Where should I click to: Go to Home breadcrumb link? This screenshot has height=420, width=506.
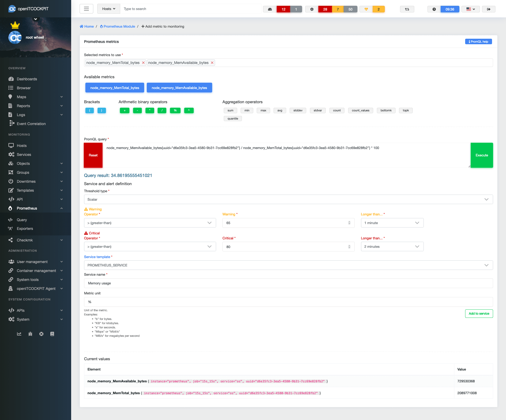87,27
